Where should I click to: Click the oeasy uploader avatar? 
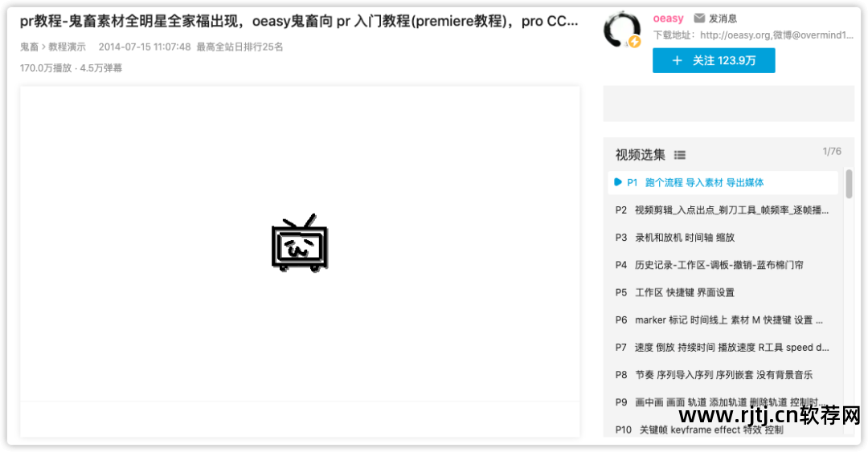(622, 30)
